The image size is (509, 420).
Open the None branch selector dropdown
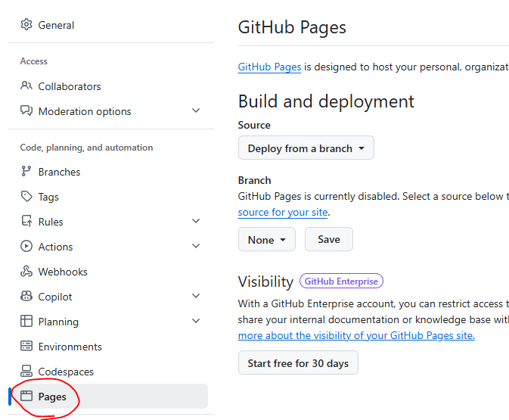[x=267, y=239]
